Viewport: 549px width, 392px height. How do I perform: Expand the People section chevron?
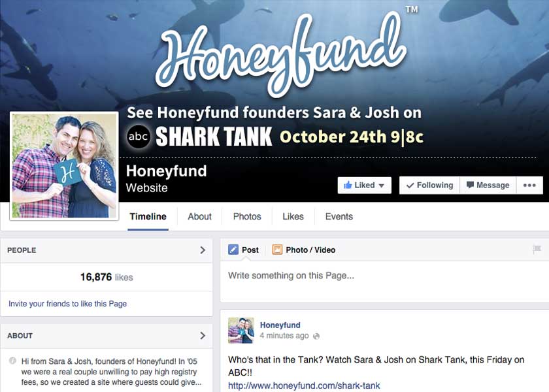pyautogui.click(x=203, y=250)
